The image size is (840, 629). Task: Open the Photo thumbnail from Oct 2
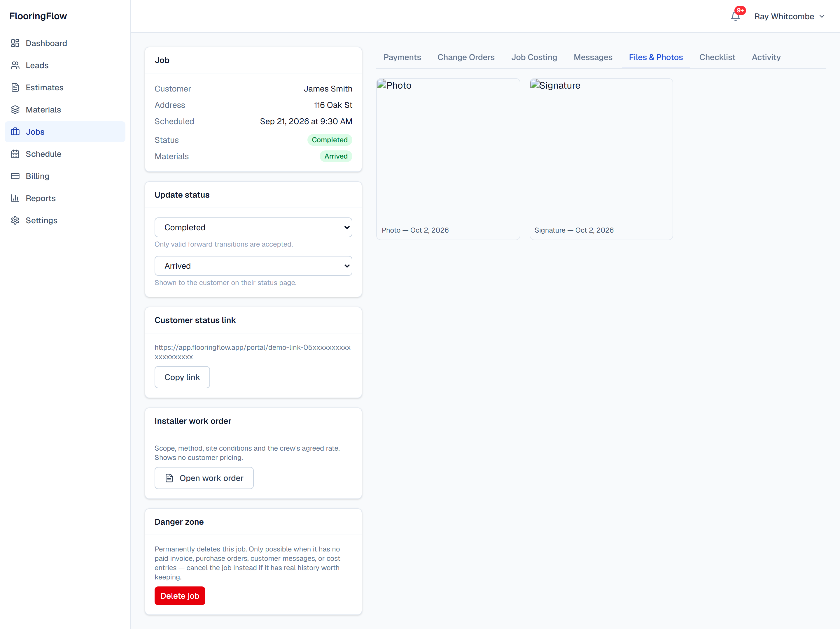point(448,159)
